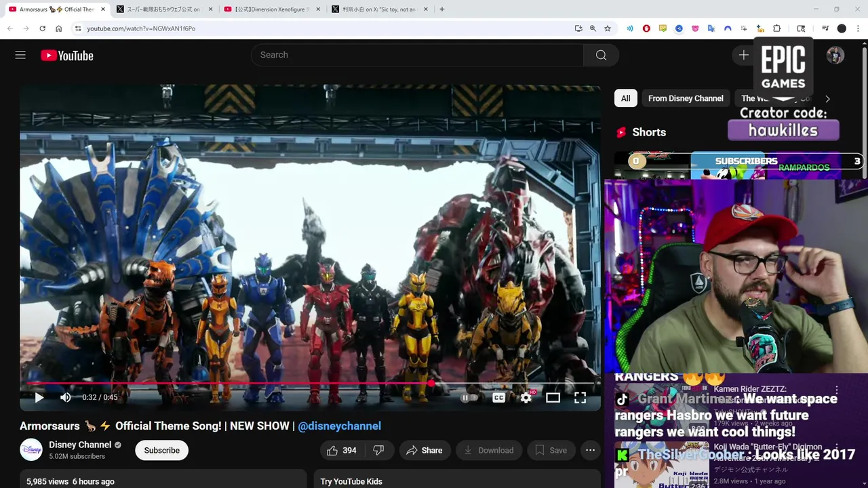Open the Chrome profile avatar

click(842, 28)
